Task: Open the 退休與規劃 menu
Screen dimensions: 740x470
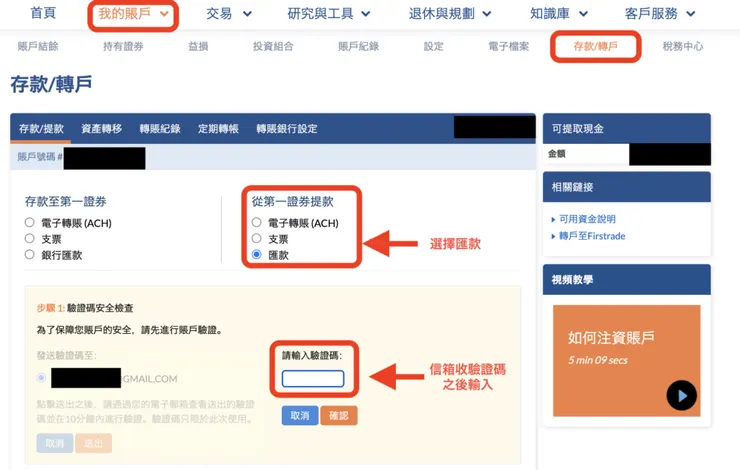Action: point(442,14)
